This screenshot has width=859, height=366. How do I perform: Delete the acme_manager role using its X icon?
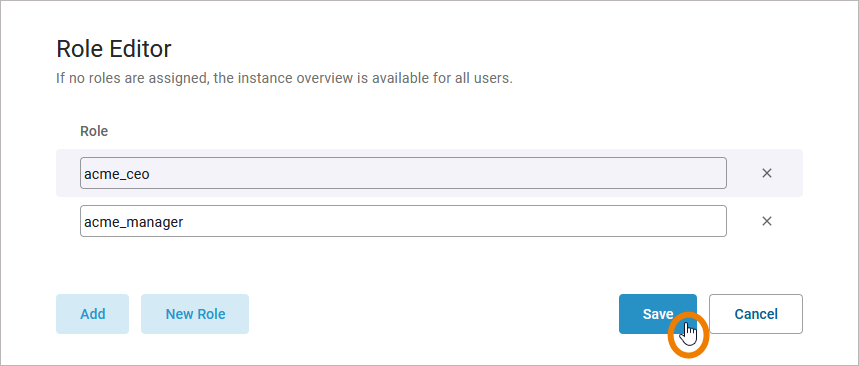pyautogui.click(x=767, y=221)
